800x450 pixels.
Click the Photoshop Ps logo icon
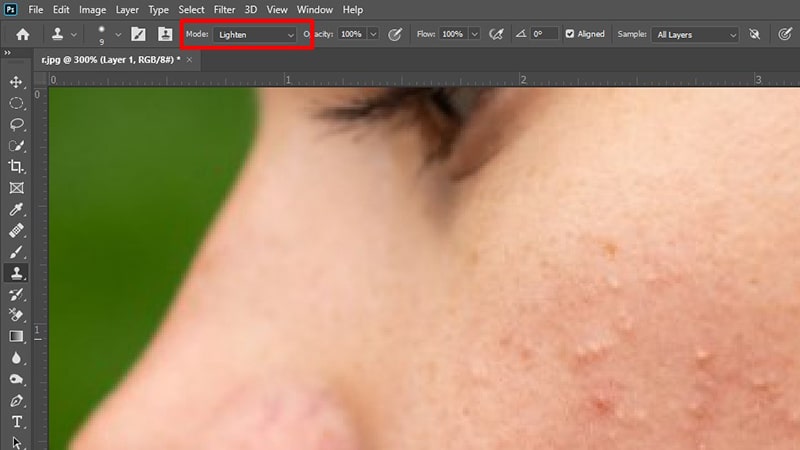point(10,9)
